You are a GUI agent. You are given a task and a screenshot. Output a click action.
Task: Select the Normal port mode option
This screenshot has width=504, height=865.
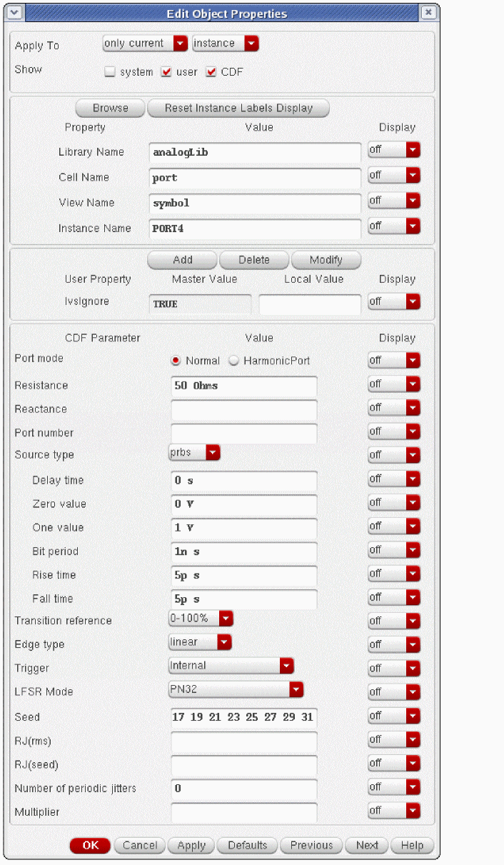(x=176, y=361)
